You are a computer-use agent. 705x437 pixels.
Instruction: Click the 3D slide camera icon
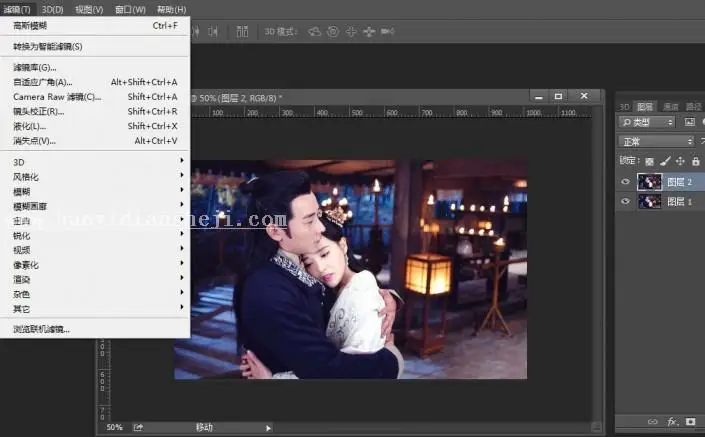(x=369, y=31)
